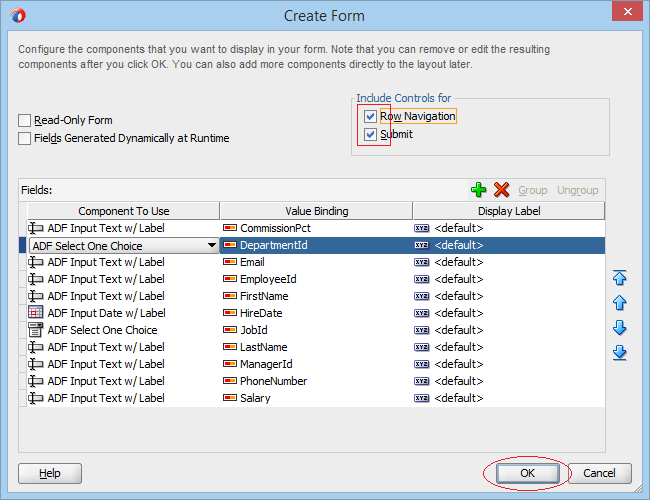Click the binding icon next to ManagerId

(230, 364)
